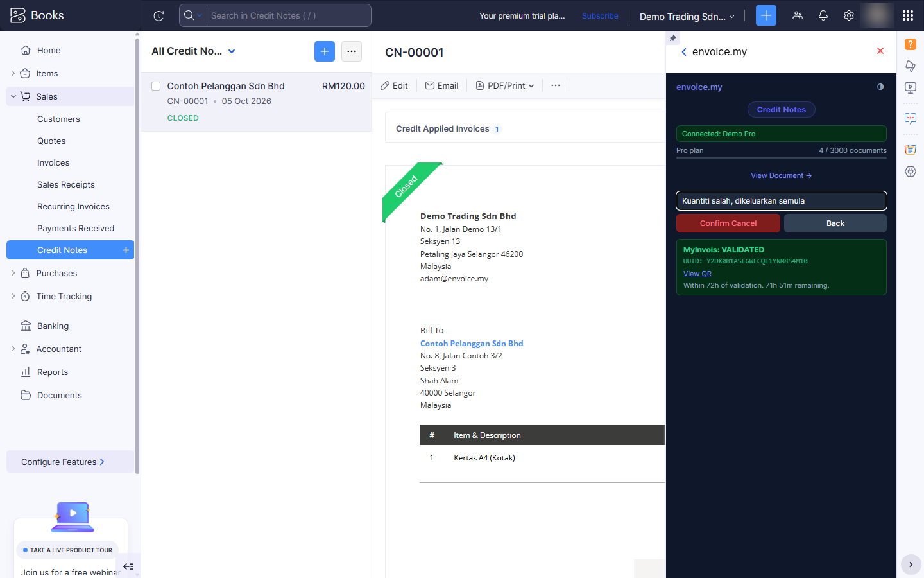Click the Confirm Cancel button
924x578 pixels.
click(728, 223)
